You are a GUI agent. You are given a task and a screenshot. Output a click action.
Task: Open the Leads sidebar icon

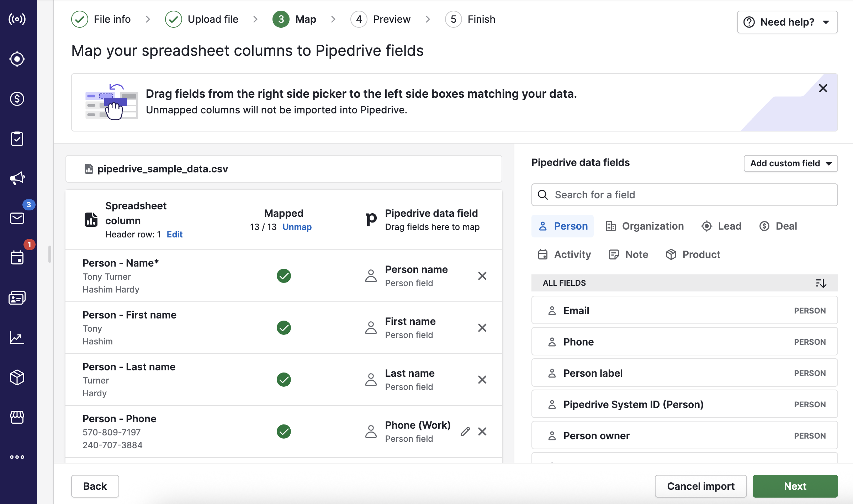coord(17,59)
